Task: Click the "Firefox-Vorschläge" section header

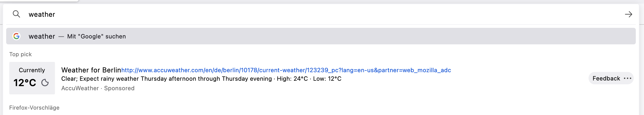Action: [x=34, y=108]
